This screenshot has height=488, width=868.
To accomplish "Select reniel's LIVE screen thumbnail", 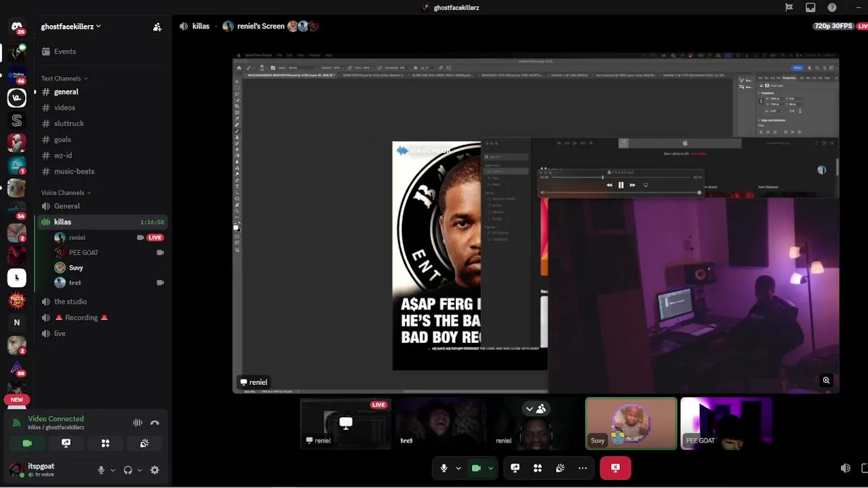I will (x=346, y=424).
